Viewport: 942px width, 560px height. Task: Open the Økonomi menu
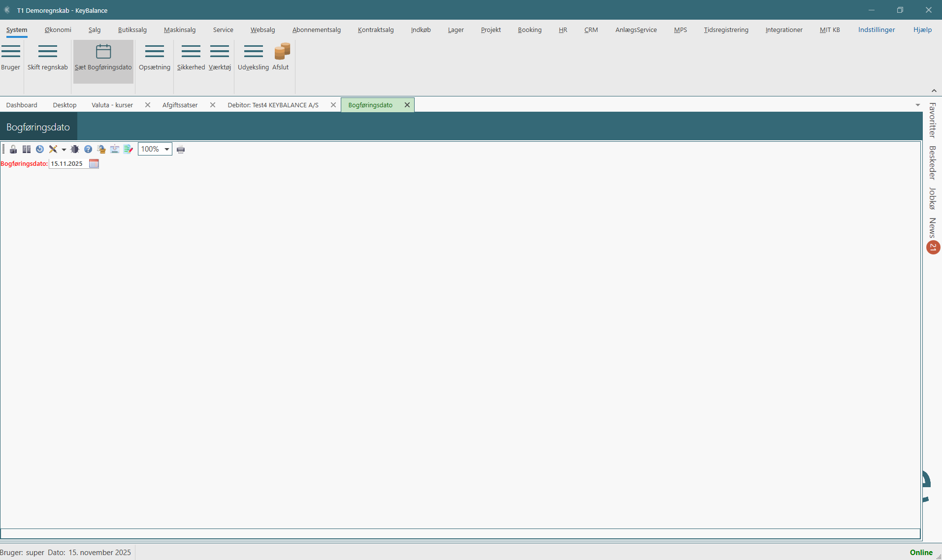click(x=58, y=30)
